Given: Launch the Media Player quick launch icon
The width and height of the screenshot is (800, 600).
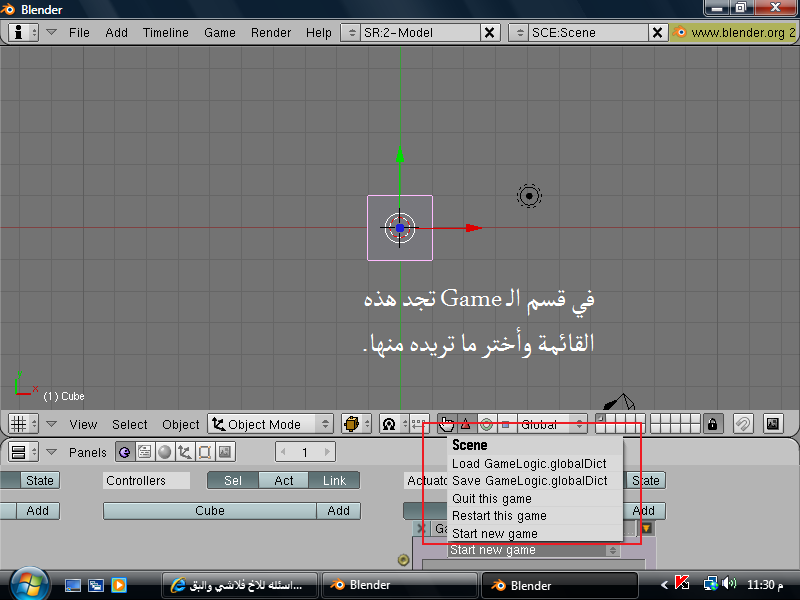Looking at the screenshot, I should tap(119, 585).
